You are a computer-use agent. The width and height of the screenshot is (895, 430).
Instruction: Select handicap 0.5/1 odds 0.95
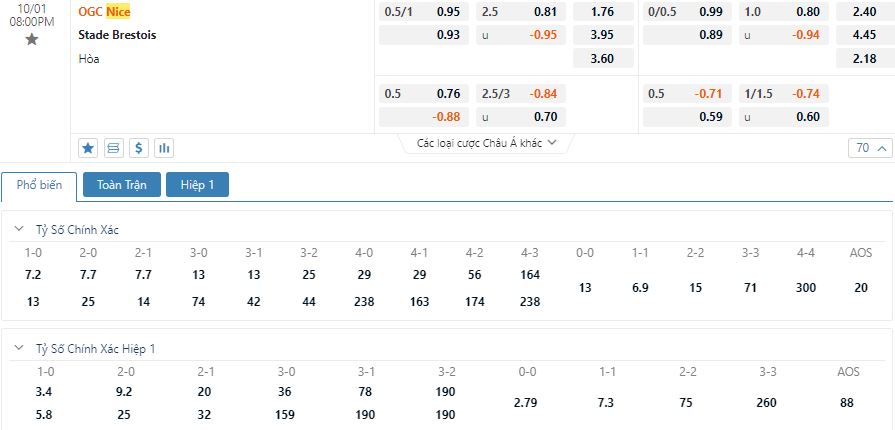[x=424, y=11]
